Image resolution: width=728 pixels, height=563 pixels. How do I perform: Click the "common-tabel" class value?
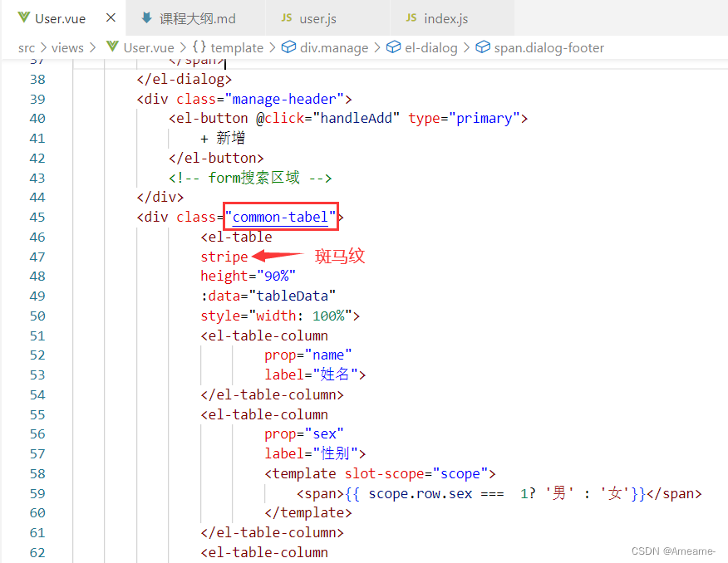coord(280,217)
